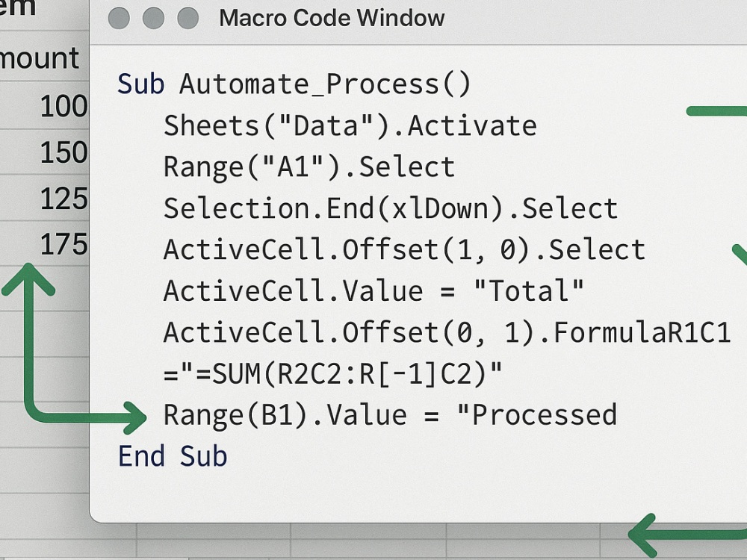Click the green up arrow below 175
The width and height of the screenshot is (747, 560).
28,281
